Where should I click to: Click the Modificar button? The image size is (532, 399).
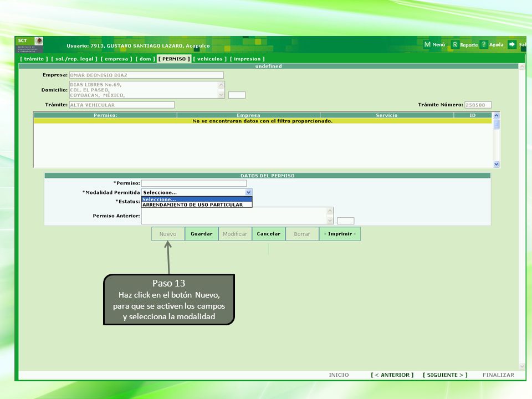[235, 234]
